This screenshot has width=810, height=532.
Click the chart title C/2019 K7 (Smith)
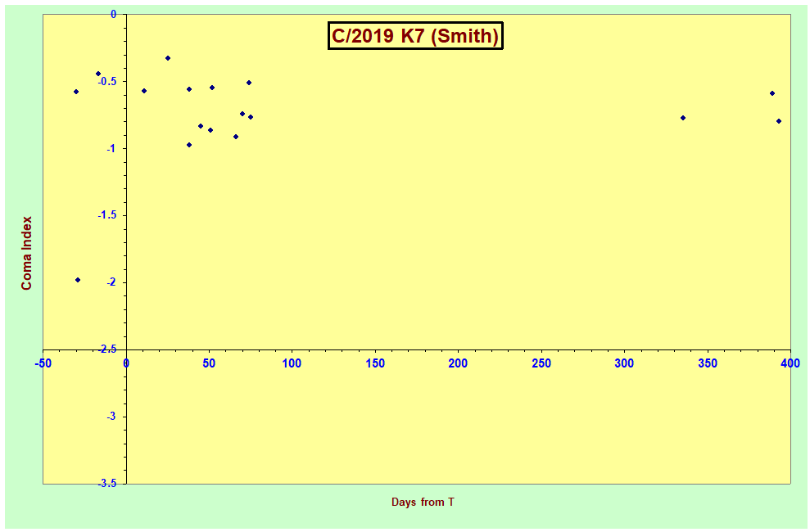pyautogui.click(x=415, y=36)
